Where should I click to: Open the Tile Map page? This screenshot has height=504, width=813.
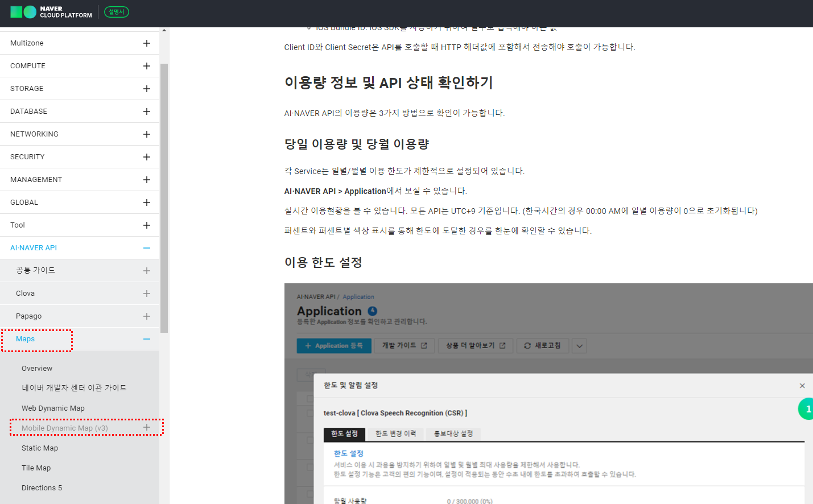coord(36,468)
